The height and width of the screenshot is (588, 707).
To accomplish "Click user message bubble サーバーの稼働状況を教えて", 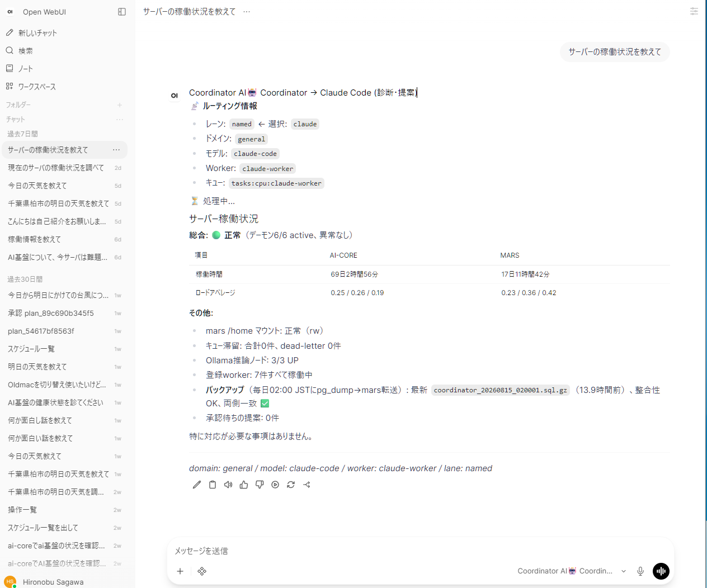I will coord(615,52).
